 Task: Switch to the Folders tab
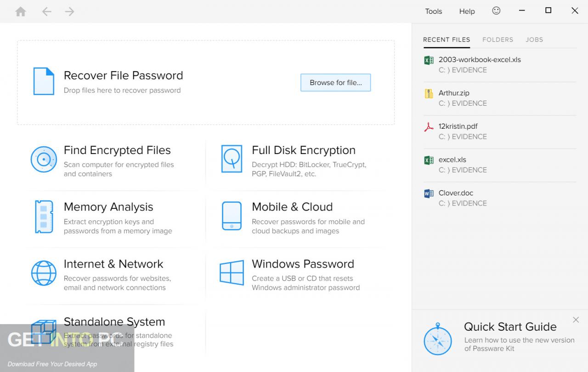pyautogui.click(x=498, y=40)
